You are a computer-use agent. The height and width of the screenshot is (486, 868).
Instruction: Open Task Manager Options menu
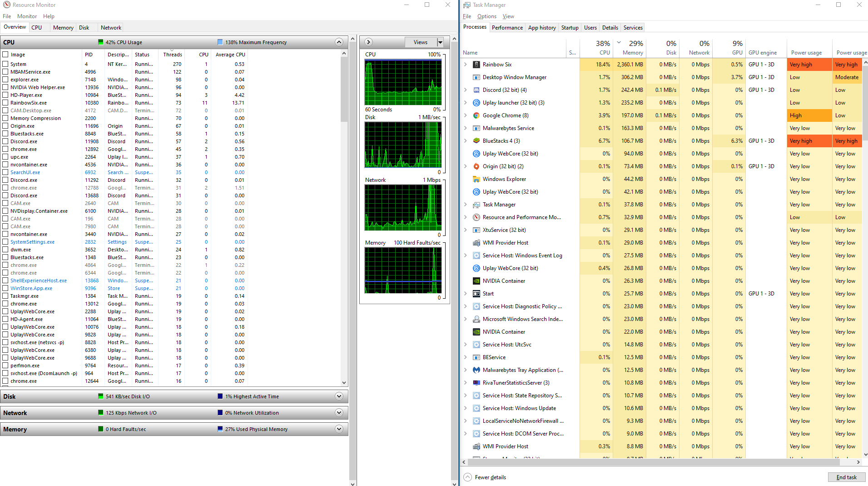click(x=487, y=16)
